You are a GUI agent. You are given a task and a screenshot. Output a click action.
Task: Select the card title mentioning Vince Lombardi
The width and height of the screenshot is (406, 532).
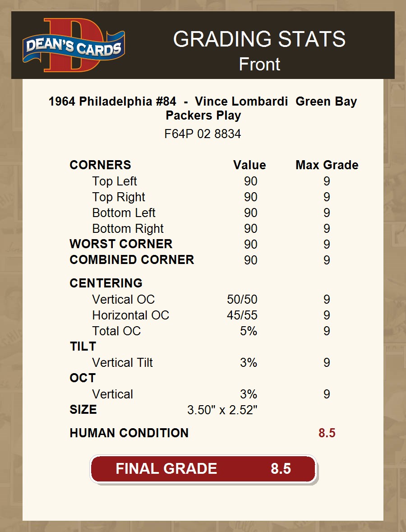(x=203, y=108)
